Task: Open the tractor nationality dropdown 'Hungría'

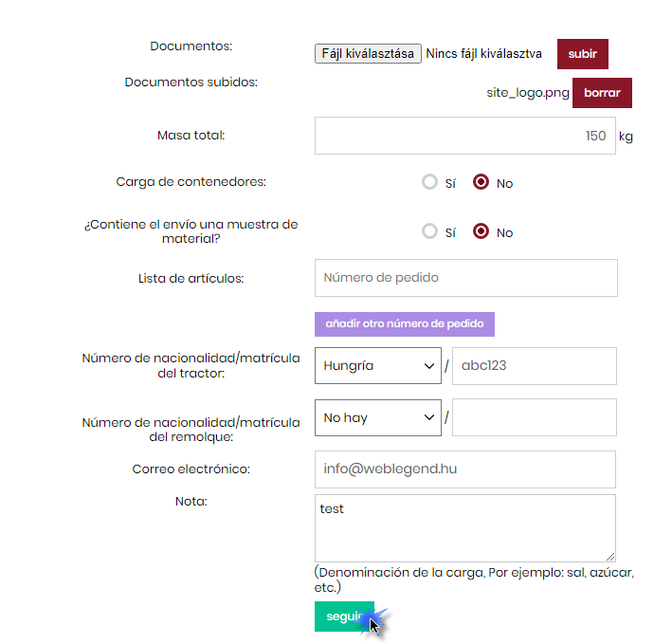Action: [x=377, y=365]
